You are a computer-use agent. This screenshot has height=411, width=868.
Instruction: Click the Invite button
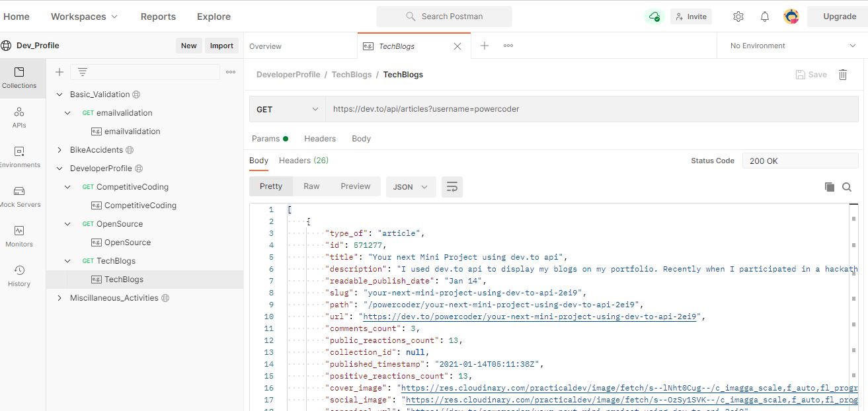coord(691,17)
